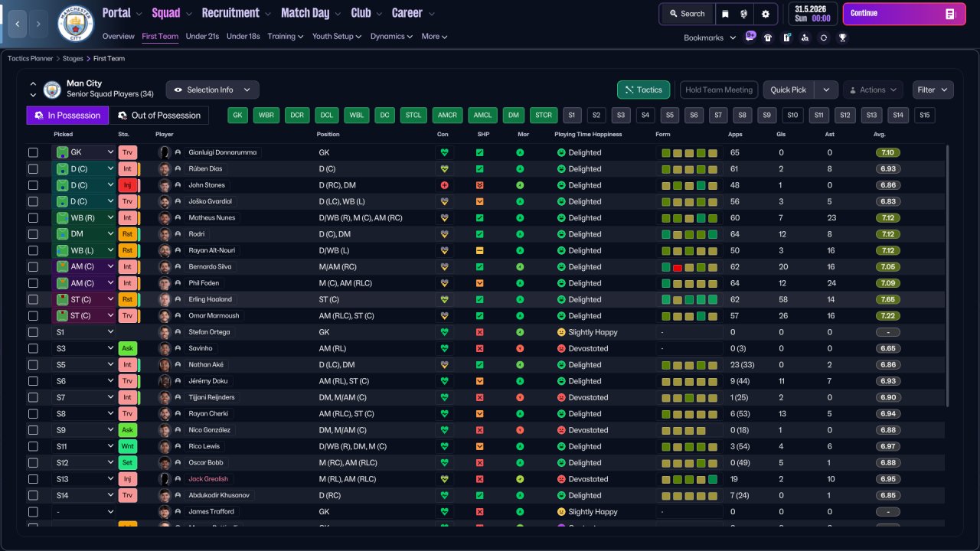The width and height of the screenshot is (980, 551).
Task: Open the globe world icon
Action: [744, 14]
